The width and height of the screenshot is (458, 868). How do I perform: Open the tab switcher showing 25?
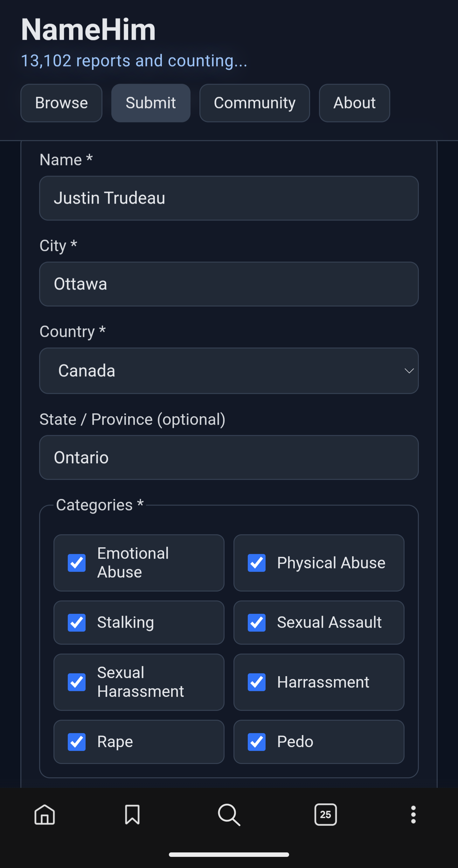coord(325,815)
